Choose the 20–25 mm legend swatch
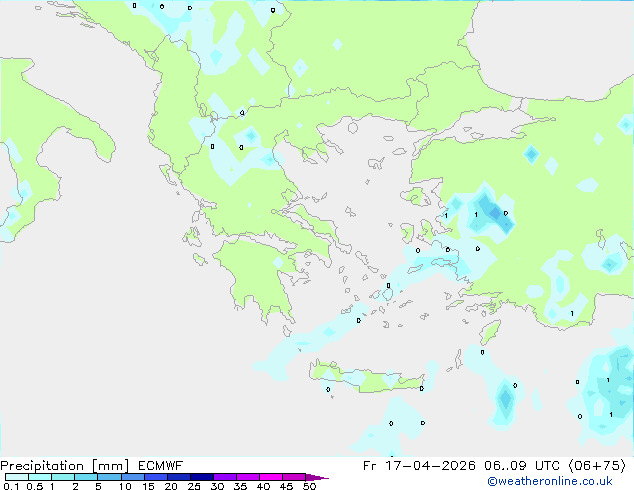Screen dimensions: 634x490 pos(179,477)
